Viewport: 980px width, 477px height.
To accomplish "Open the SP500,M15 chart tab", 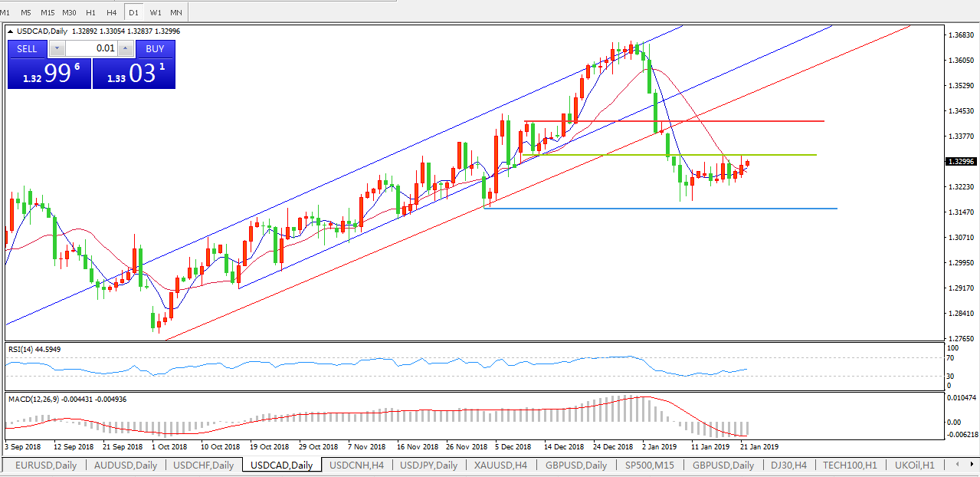I will pos(650,465).
